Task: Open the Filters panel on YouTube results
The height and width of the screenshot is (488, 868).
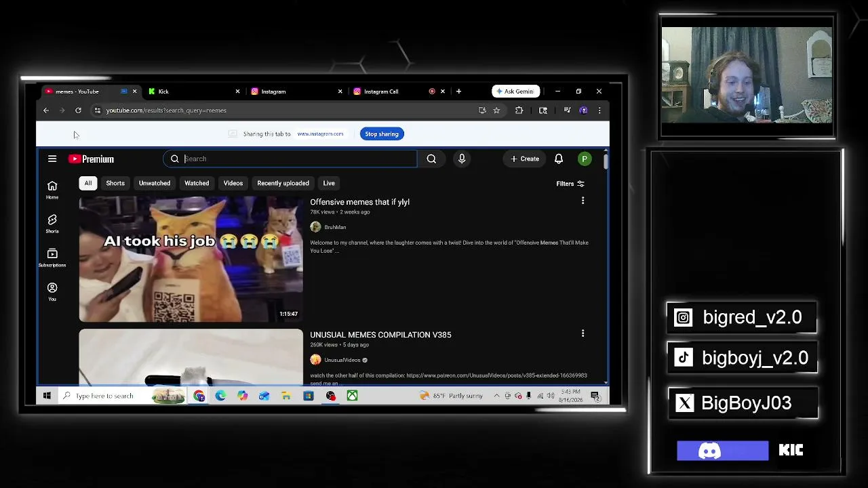Action: [x=570, y=184]
